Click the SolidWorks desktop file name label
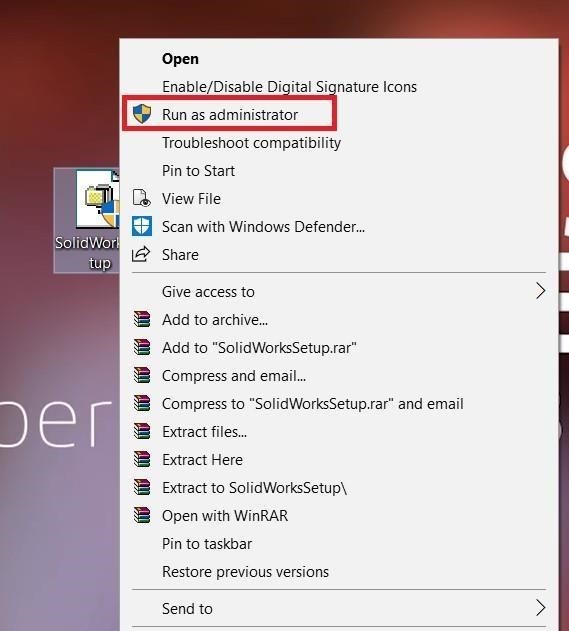The image size is (569, 631). [x=87, y=253]
